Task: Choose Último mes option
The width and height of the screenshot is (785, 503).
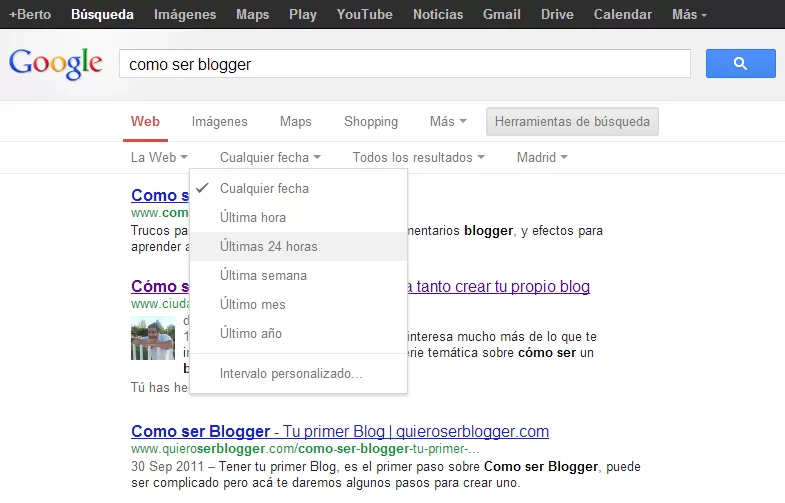Action: coord(298,305)
